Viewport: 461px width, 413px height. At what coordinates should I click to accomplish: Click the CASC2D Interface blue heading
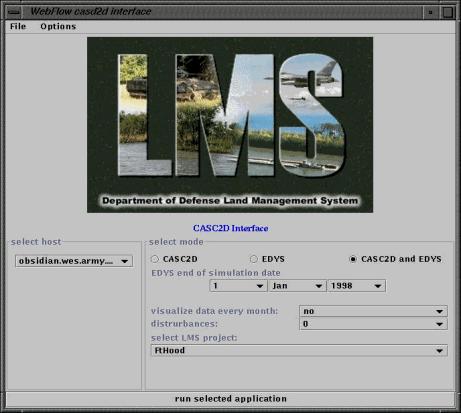click(230, 228)
